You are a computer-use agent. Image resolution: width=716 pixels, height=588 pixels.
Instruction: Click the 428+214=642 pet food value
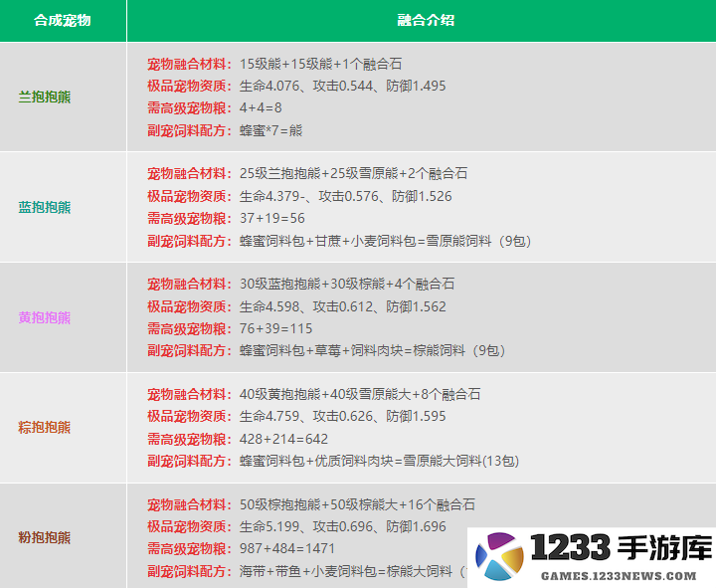click(x=283, y=439)
